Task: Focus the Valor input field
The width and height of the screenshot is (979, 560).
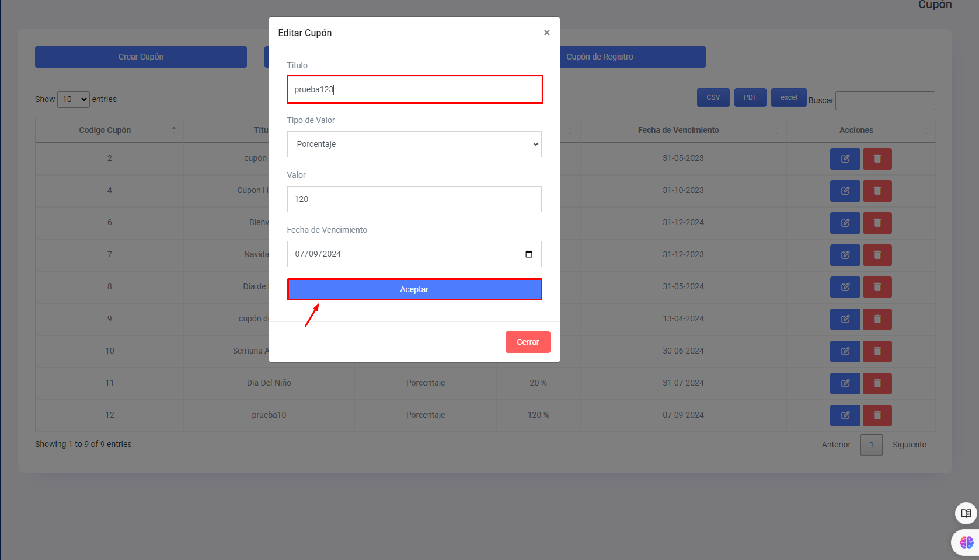Action: pos(414,199)
